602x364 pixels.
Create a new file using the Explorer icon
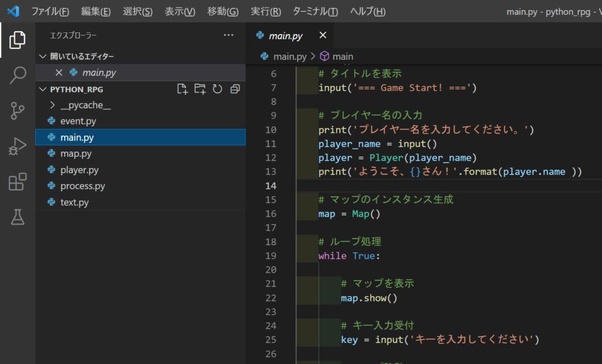(182, 88)
